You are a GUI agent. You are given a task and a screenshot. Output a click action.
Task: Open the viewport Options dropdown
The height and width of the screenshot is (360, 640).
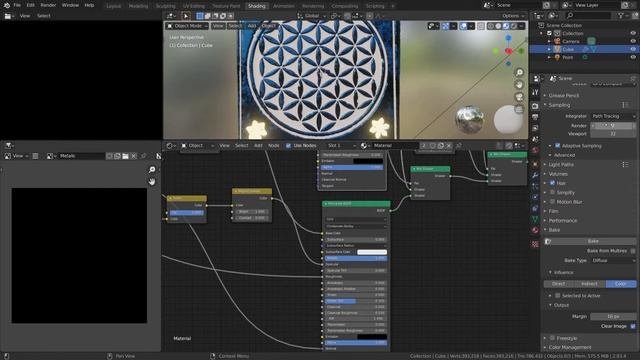[513, 16]
